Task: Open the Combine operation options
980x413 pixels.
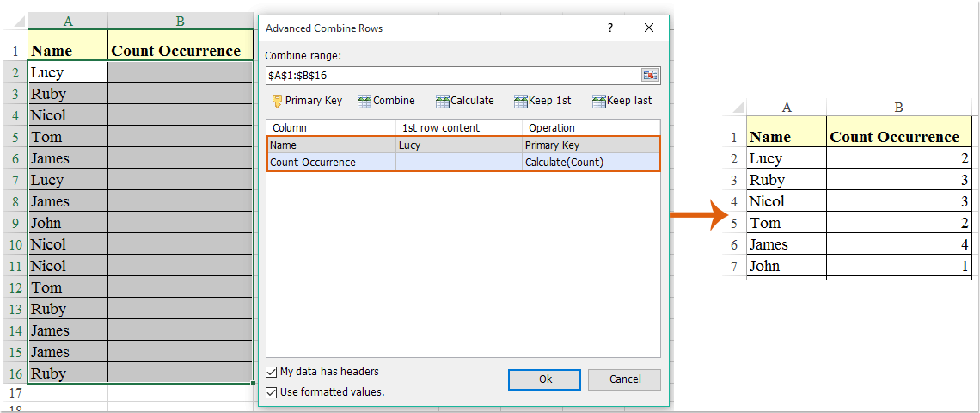Action: coord(386,101)
